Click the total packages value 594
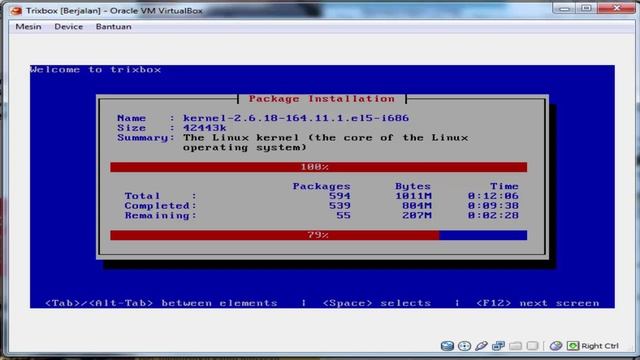640x360 pixels. pos(340,196)
